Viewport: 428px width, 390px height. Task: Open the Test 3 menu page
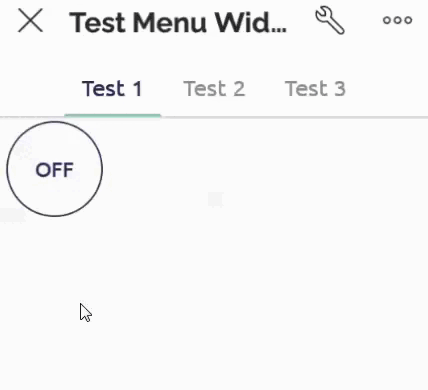(315, 89)
